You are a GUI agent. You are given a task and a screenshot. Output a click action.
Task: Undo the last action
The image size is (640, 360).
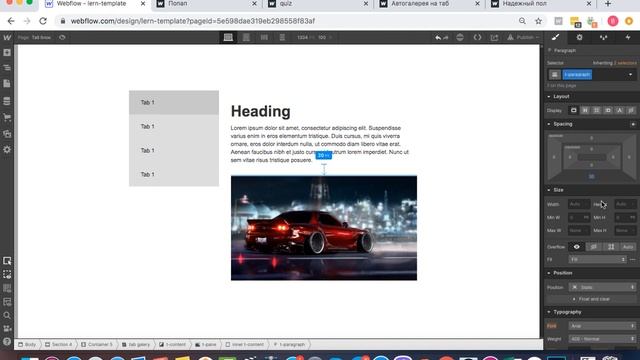coord(438,38)
